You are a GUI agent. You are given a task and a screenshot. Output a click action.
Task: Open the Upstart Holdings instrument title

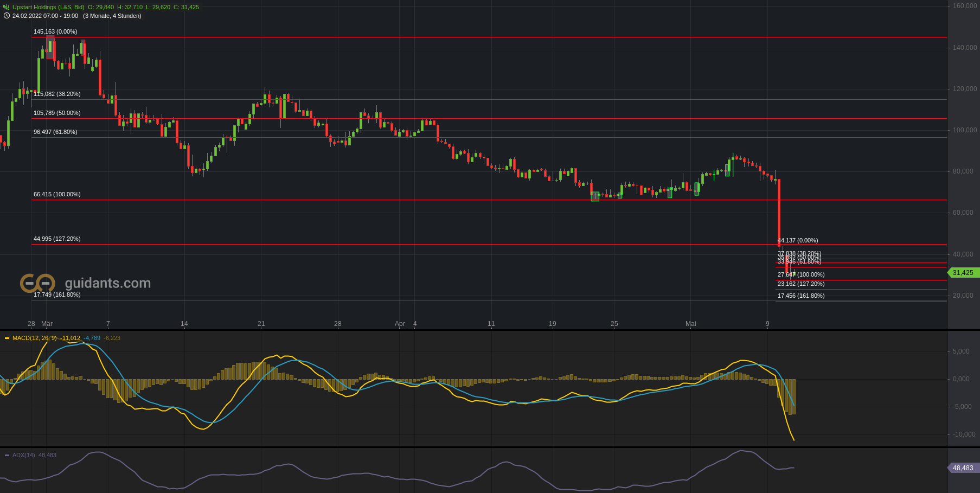(48, 7)
